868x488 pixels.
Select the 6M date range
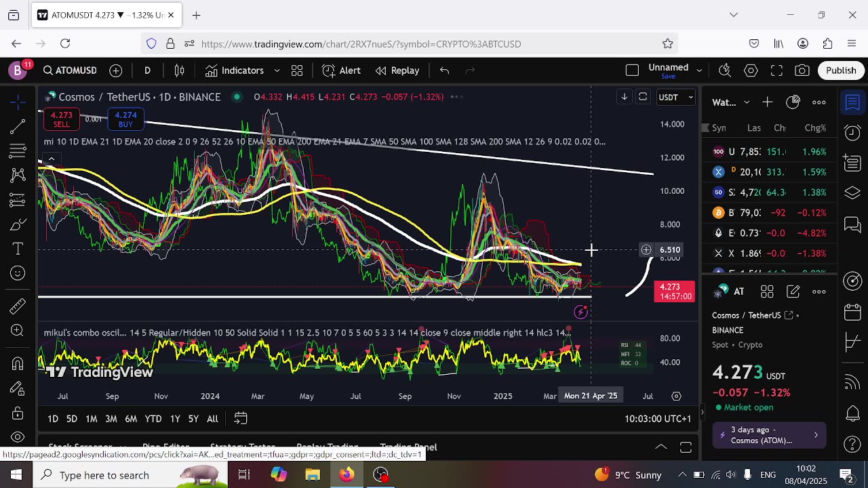click(x=131, y=419)
